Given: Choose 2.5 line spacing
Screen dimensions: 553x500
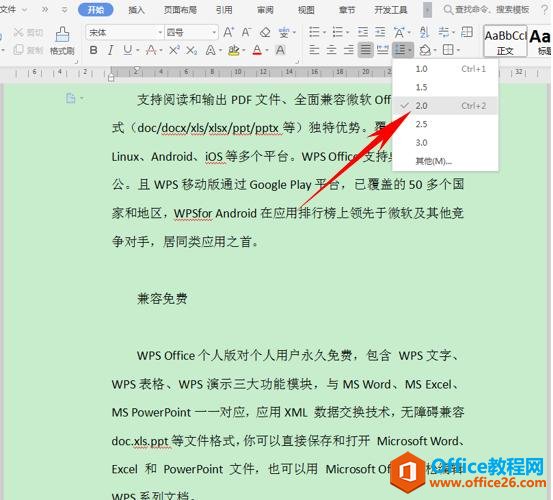Looking at the screenshot, I should point(445,124).
